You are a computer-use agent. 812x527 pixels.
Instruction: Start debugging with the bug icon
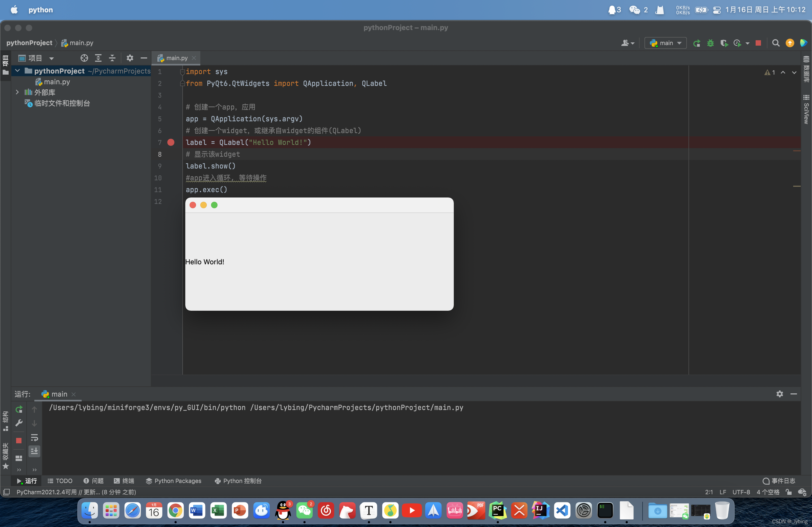pyautogui.click(x=710, y=43)
